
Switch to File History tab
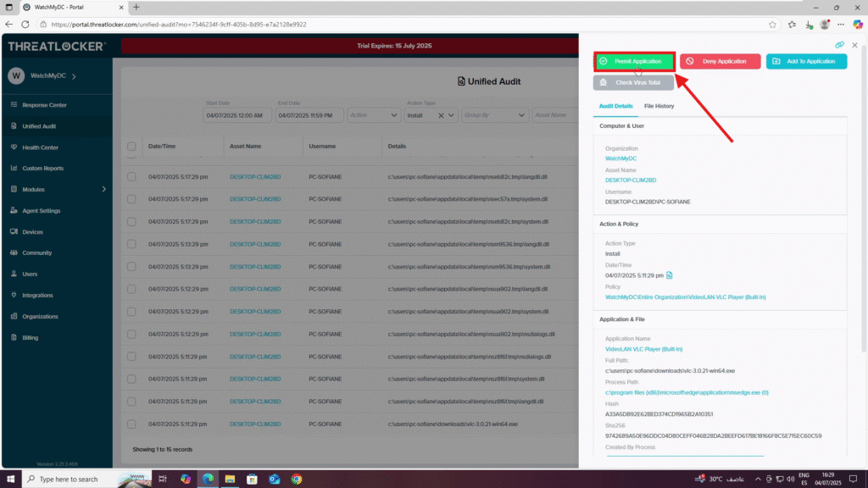coord(659,106)
